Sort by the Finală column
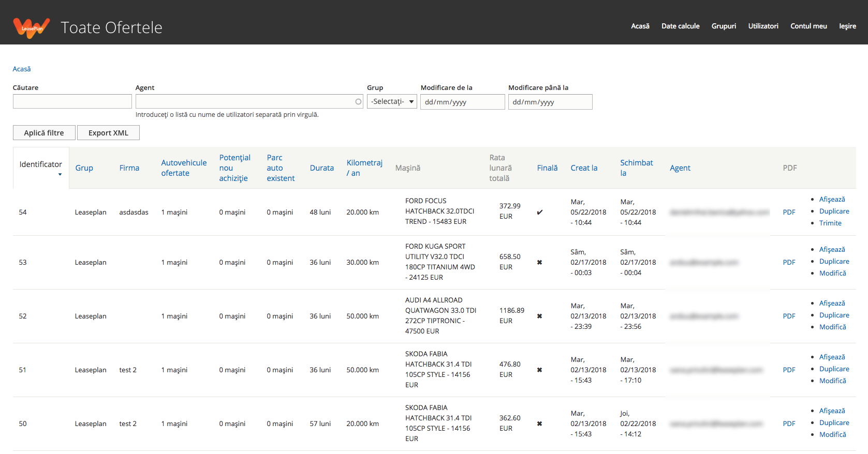The height and width of the screenshot is (454, 868). (x=547, y=168)
